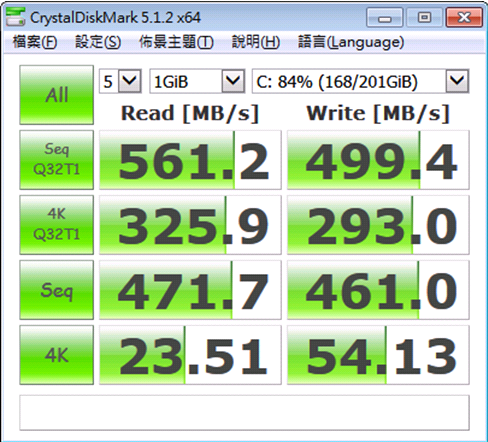Minimize the CrystalDiskMark window
Viewport: 488px width, 442px height.
(384, 17)
